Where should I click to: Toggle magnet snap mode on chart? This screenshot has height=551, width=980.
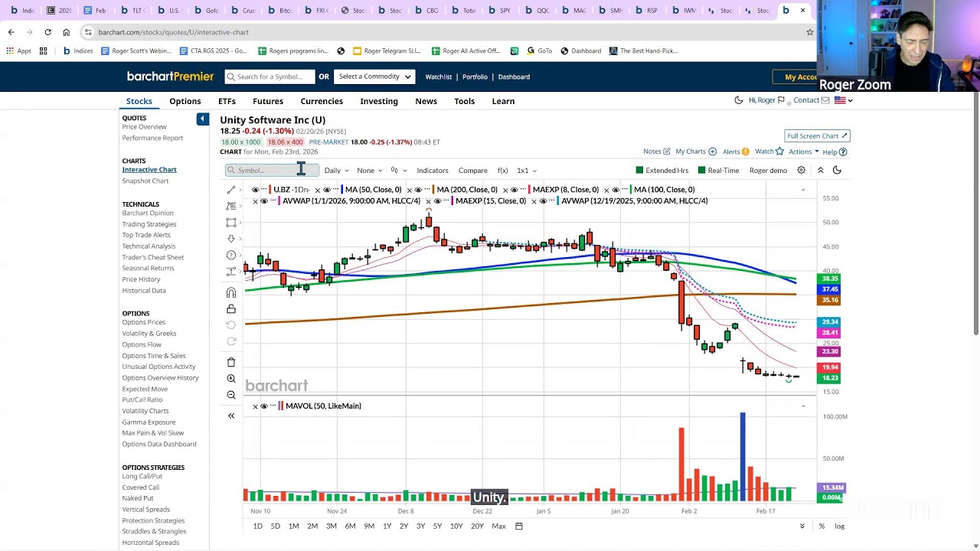(231, 292)
